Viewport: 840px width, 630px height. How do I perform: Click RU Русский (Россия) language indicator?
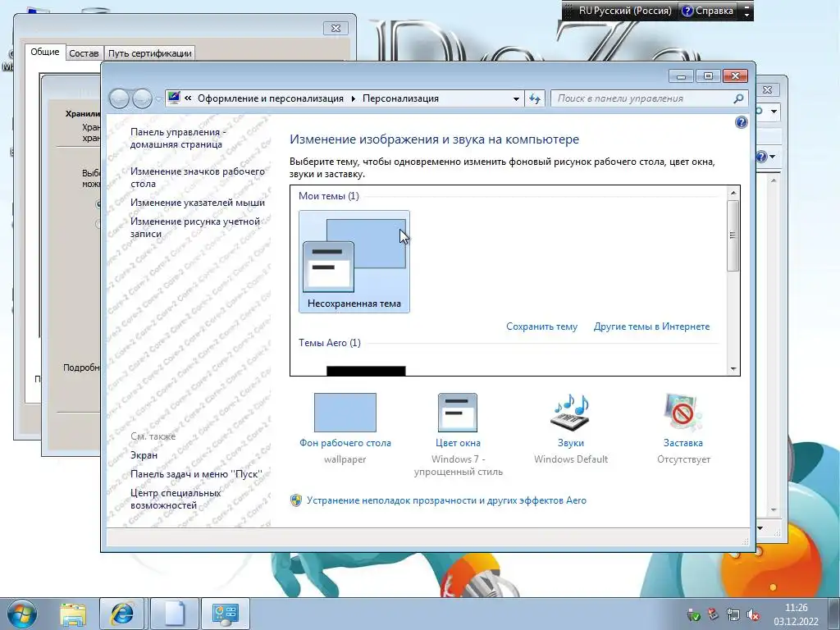(624, 11)
